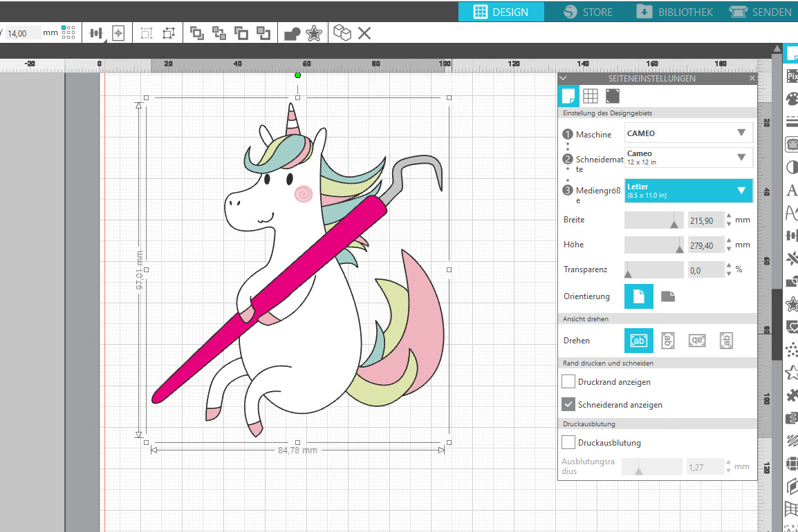Open the color palette panel in sidebar

click(x=792, y=99)
